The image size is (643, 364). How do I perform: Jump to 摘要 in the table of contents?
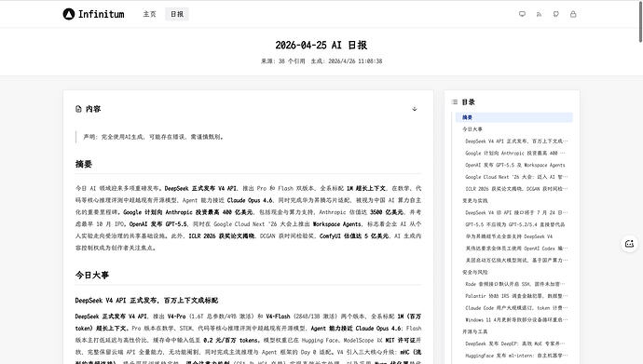(x=514, y=117)
